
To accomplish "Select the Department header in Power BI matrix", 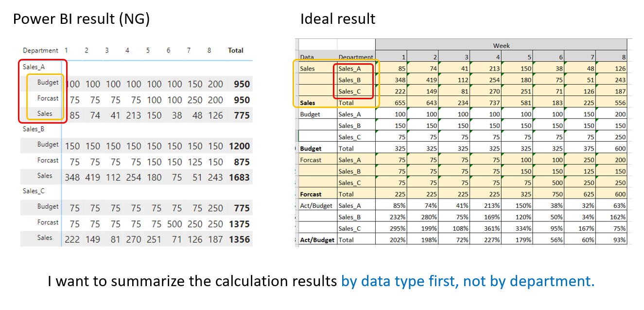I will coord(40,51).
